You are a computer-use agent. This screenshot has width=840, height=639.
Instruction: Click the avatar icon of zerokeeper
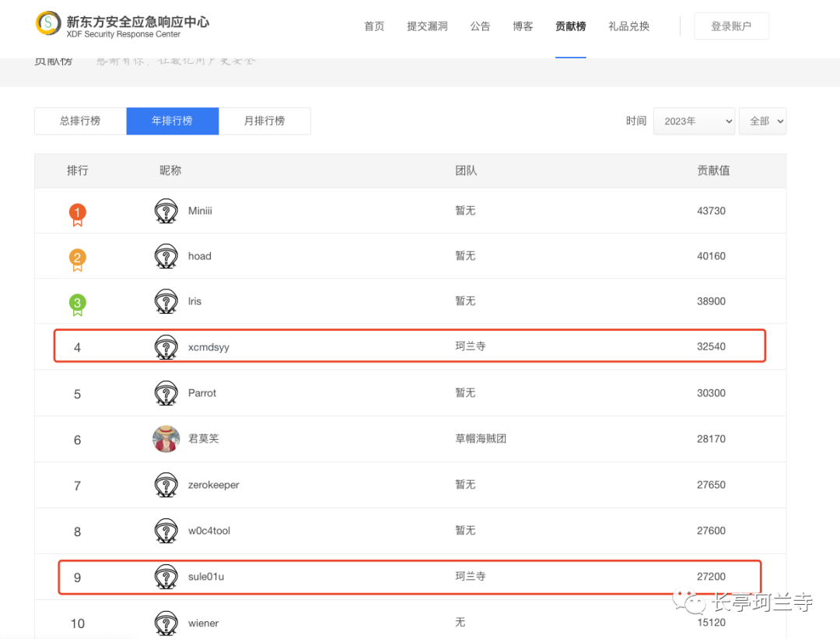(x=166, y=485)
